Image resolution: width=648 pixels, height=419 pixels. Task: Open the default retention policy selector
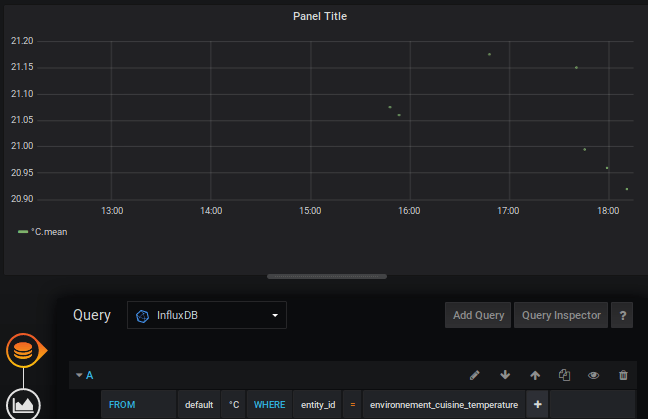tap(199, 404)
